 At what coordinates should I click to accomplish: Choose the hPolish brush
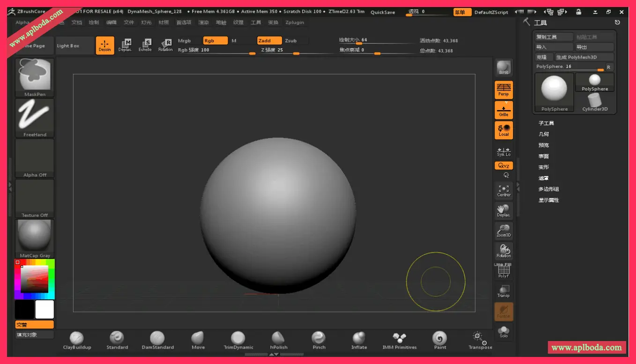[x=278, y=340]
